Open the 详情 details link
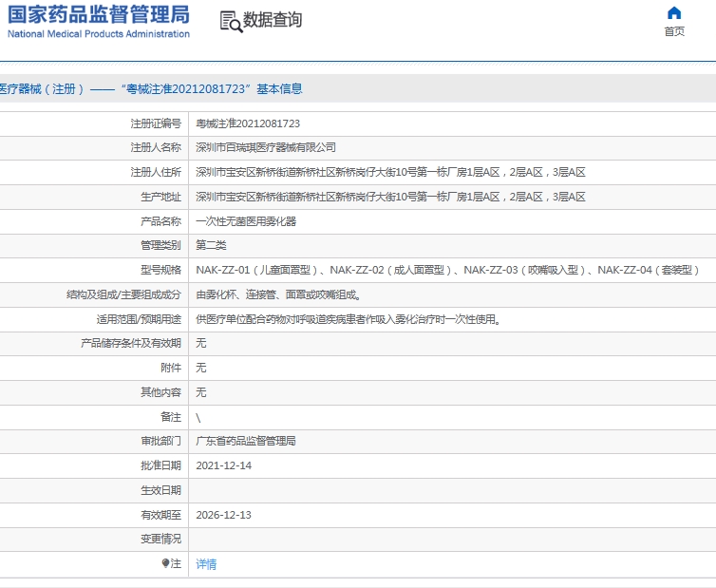The width and height of the screenshot is (716, 588). pos(206,564)
